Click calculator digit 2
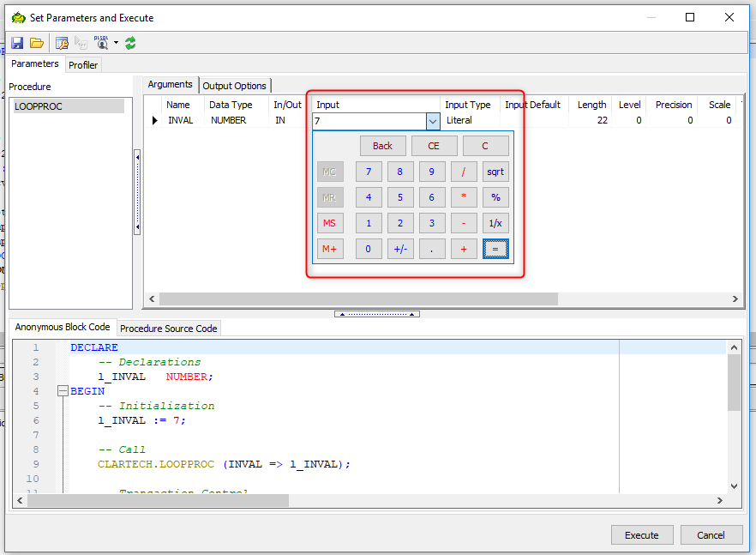756x555 pixels. click(x=400, y=223)
